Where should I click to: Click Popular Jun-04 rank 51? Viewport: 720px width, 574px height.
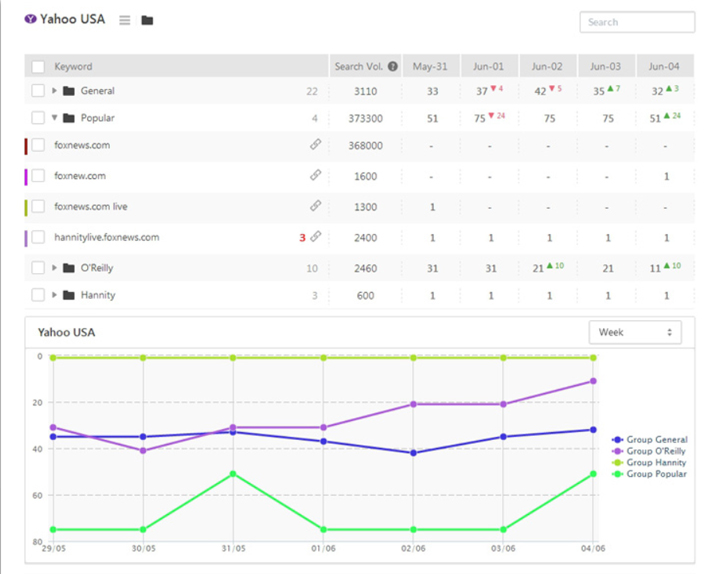tap(655, 118)
